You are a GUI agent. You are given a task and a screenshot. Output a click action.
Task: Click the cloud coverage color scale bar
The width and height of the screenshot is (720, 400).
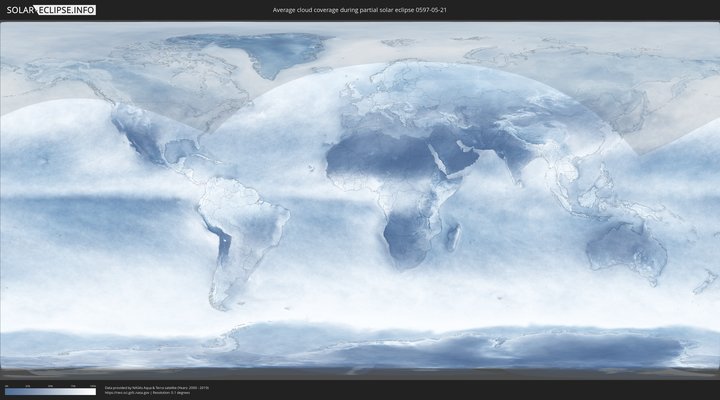tap(50, 392)
